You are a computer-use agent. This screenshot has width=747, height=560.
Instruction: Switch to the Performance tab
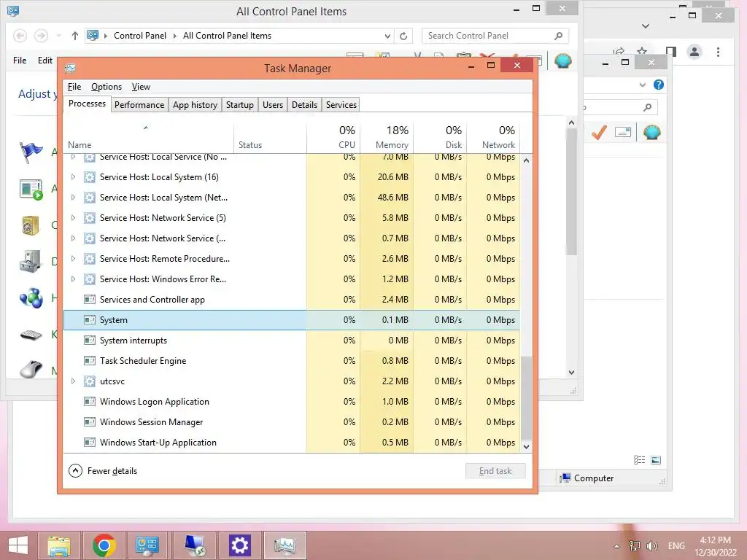coord(139,105)
